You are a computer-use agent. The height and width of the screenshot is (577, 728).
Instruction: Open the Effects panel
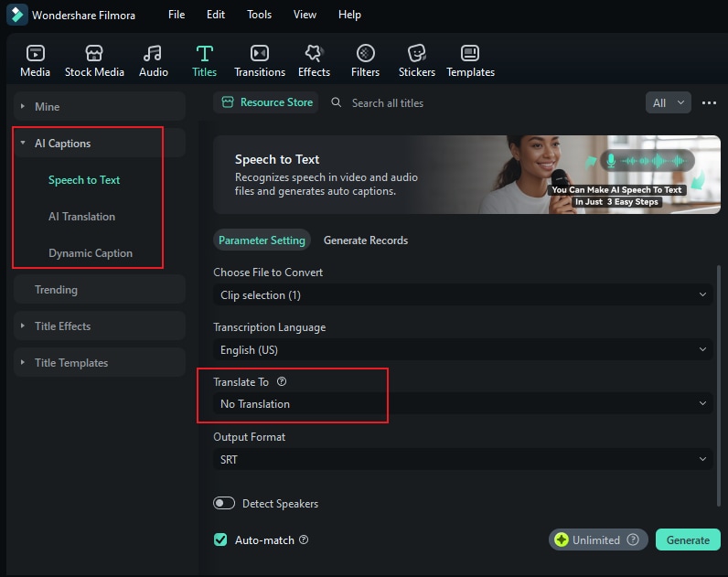tap(314, 61)
